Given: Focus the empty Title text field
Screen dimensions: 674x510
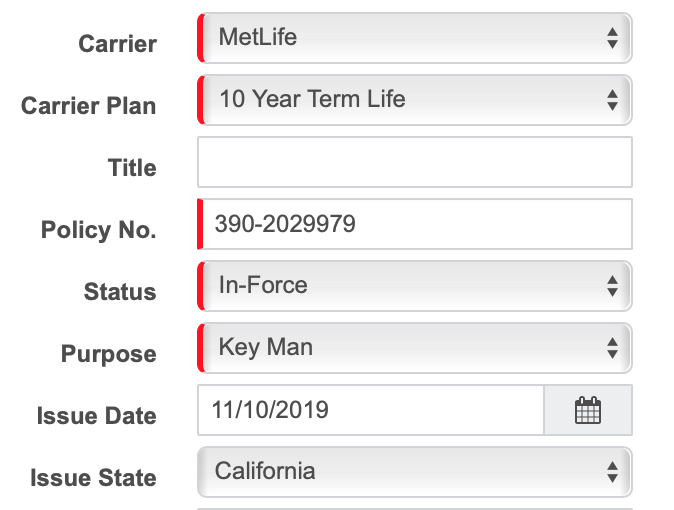Looking at the screenshot, I should point(415,162).
